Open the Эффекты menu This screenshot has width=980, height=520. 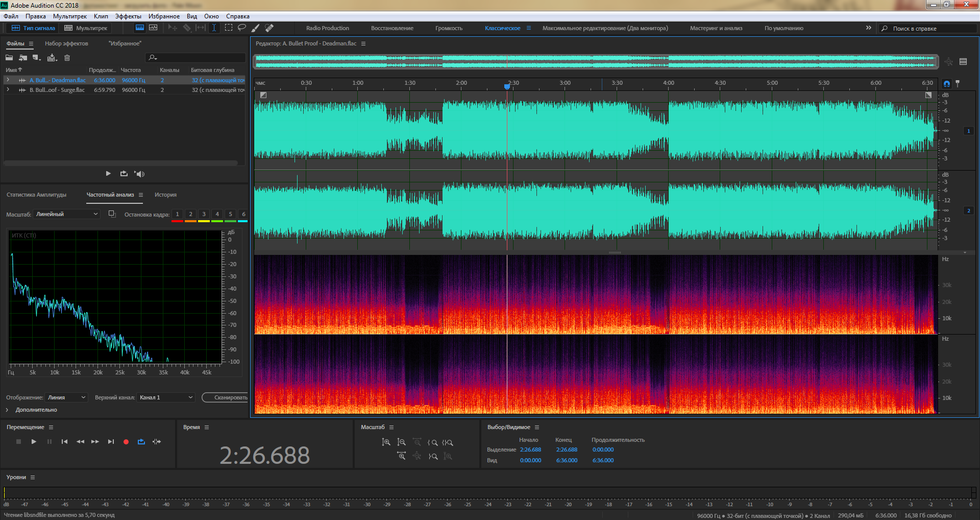(x=128, y=16)
